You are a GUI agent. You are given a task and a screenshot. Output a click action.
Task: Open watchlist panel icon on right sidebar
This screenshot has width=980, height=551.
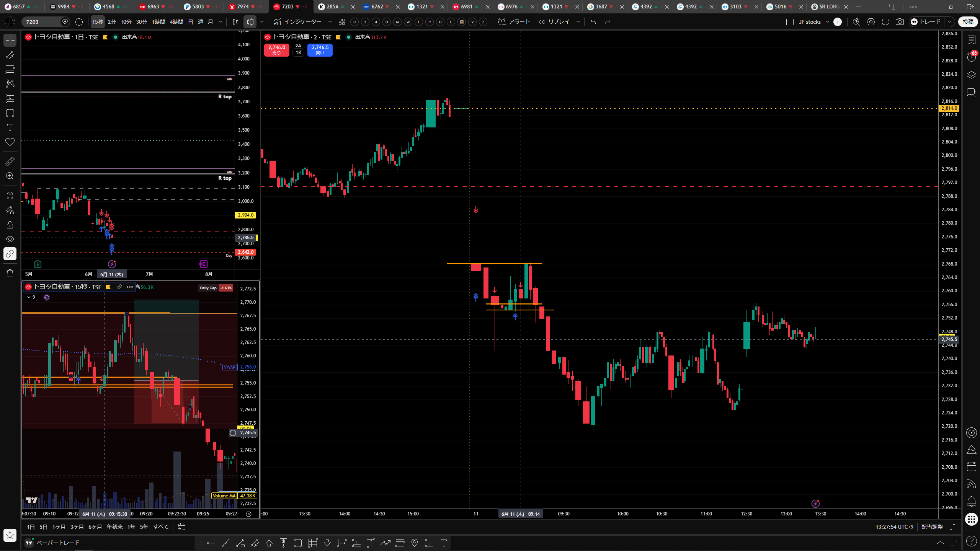(x=972, y=39)
